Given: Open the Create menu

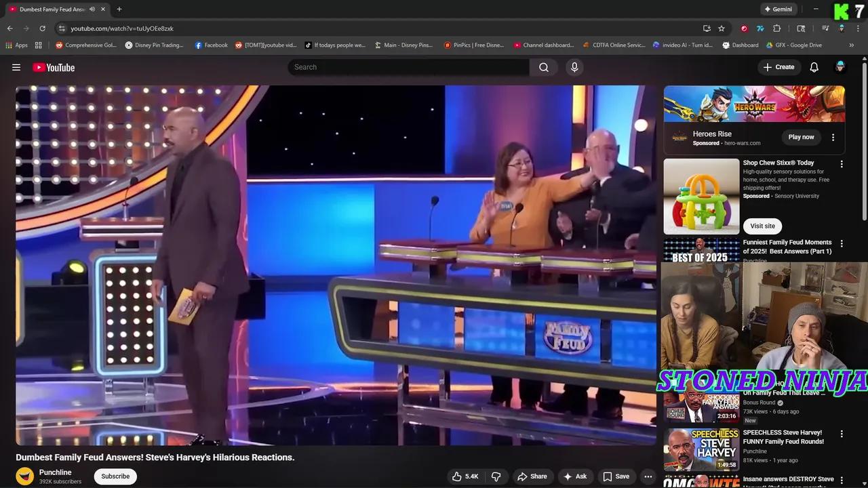Looking at the screenshot, I should (778, 67).
